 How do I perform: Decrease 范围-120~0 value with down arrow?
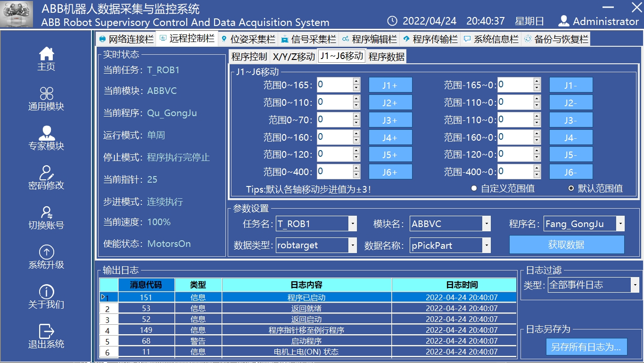click(x=537, y=158)
